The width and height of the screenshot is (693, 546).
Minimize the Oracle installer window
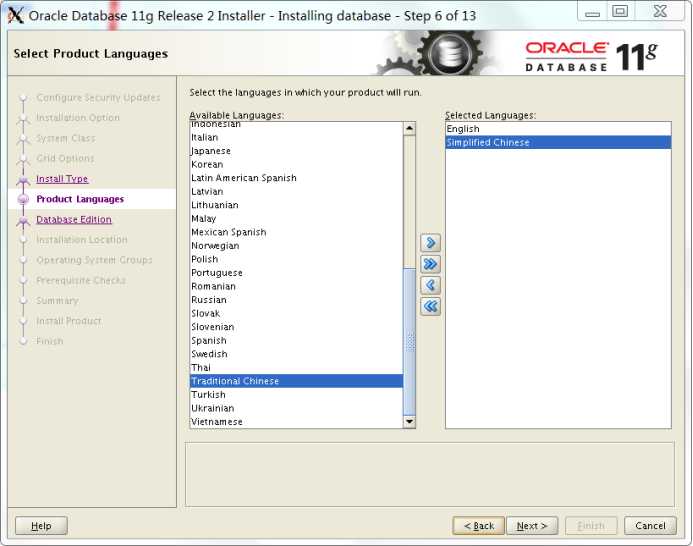pos(592,12)
